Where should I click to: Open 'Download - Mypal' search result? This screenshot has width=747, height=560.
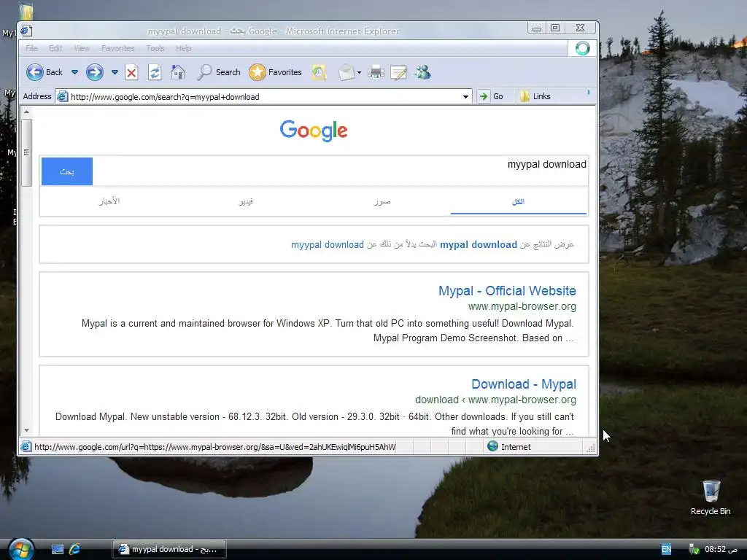524,384
